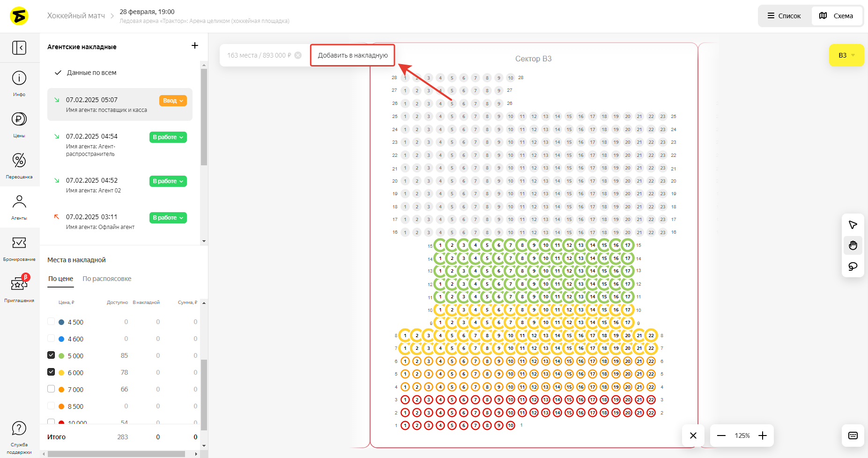Collapse the left sidebar panel icon
This screenshot has width=868, height=458.
coord(19,48)
